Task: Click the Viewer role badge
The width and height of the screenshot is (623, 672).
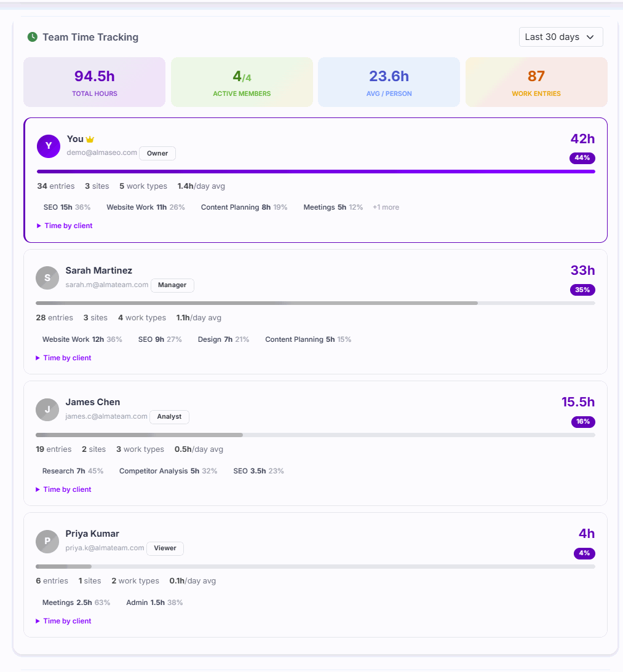Action: [x=165, y=548]
